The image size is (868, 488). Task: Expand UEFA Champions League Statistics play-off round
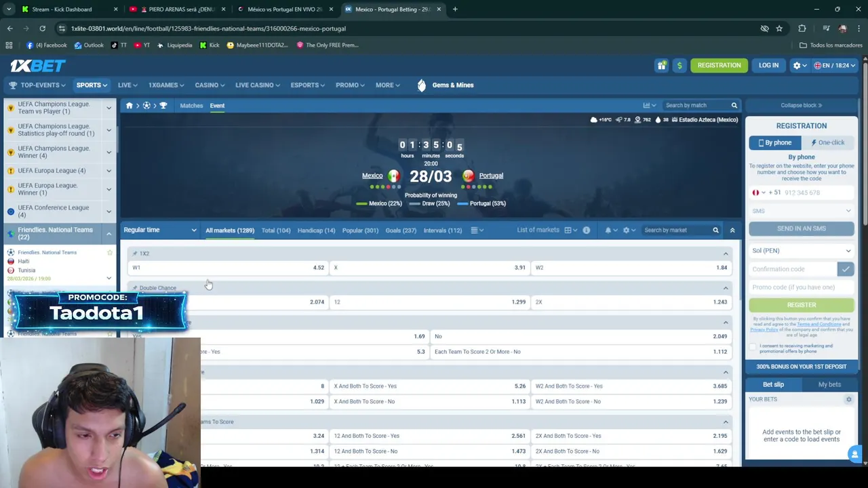click(108, 130)
